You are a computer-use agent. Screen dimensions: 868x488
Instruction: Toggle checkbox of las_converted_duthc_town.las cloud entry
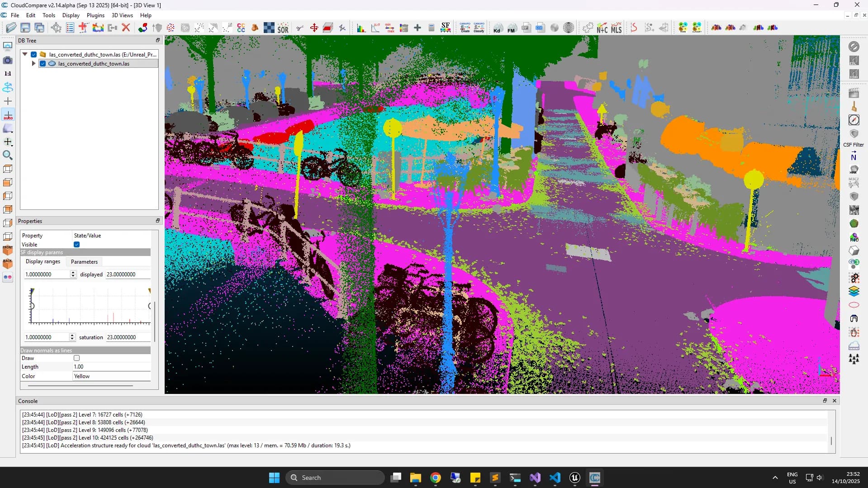43,64
